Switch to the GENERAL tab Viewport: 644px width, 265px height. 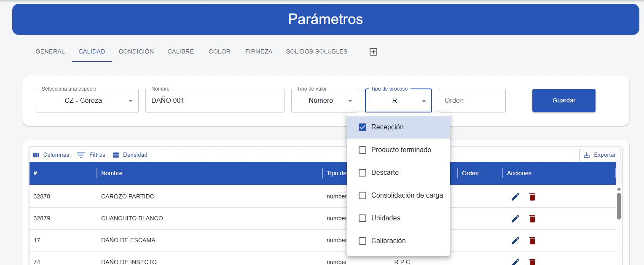point(50,52)
